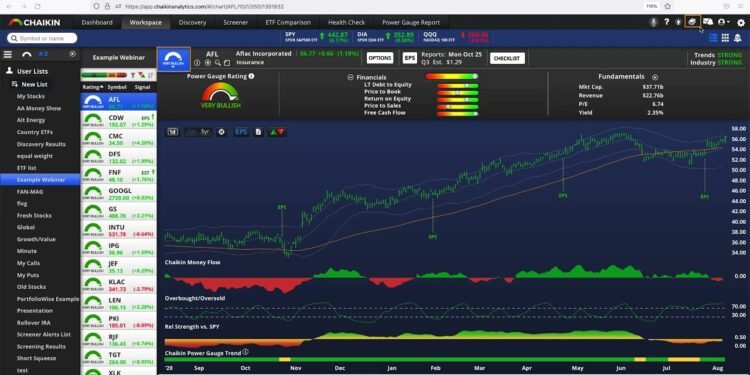Click the funnel filter icon above the watchlist
This screenshot has width=750, height=375.
tap(132, 75)
